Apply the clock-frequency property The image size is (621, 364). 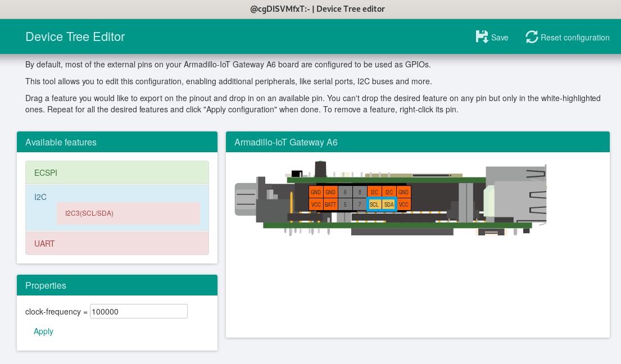(43, 331)
